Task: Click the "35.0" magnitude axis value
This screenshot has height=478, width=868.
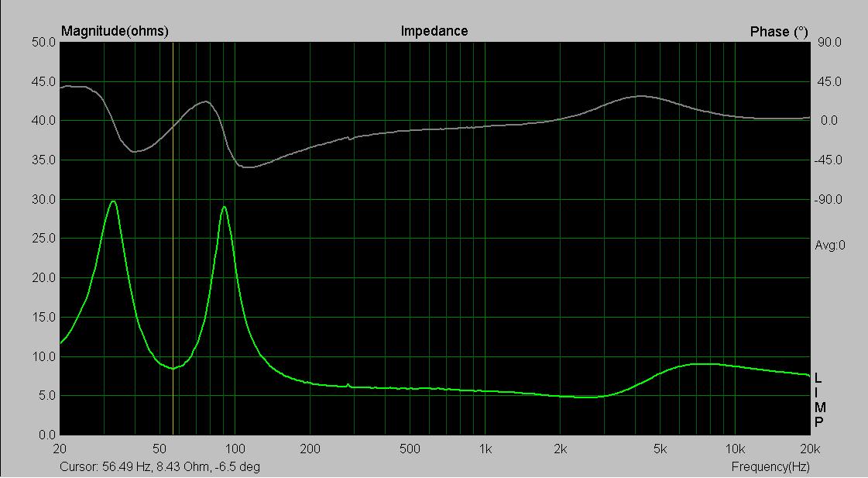Action: [43, 160]
